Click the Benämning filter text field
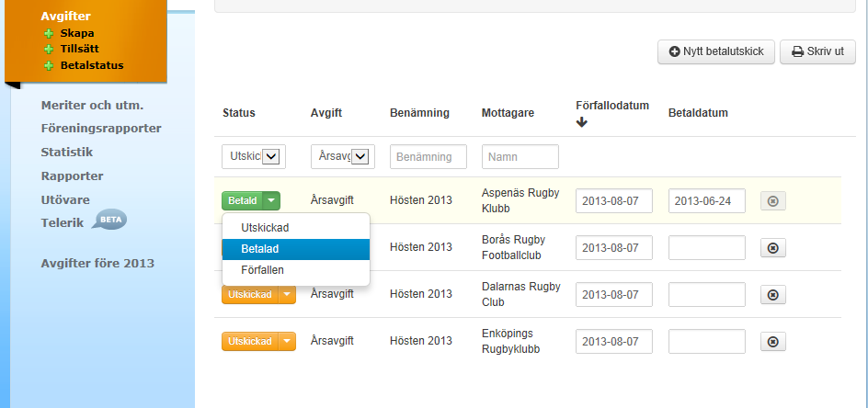The width and height of the screenshot is (868, 408). coord(428,156)
